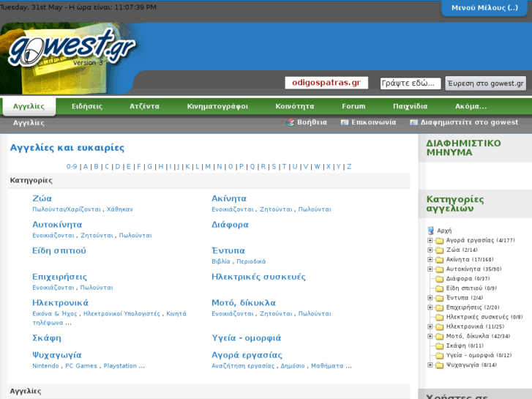This screenshot has height=399, width=532.
Task: Expand the Έντυπα tree node
Action: coord(430,298)
